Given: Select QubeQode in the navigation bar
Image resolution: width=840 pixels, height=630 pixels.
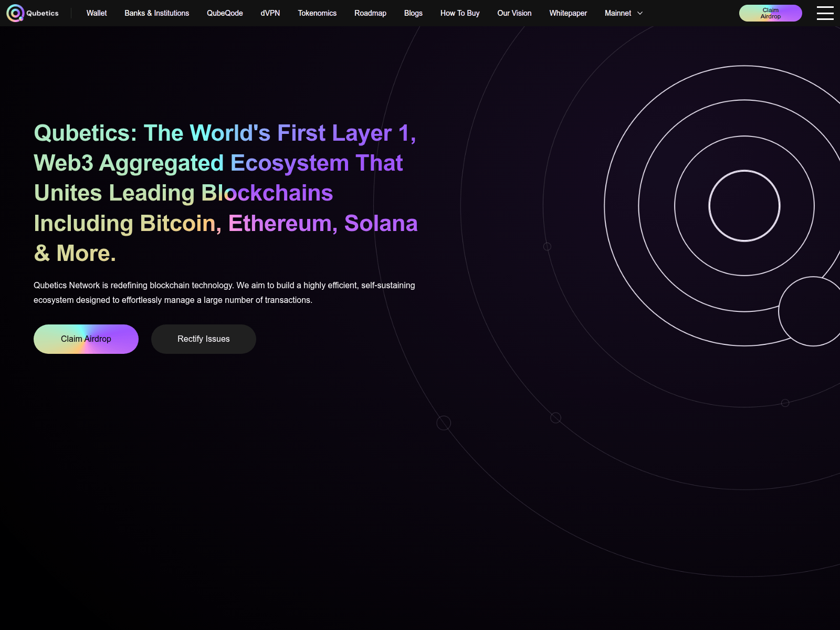Looking at the screenshot, I should click(225, 13).
